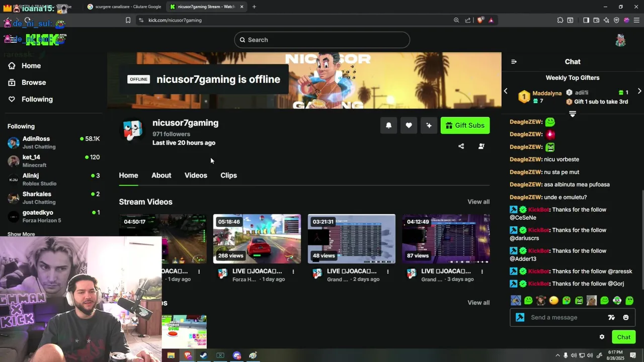644x362 pixels.
Task: Click in the Kick search box
Action: pos(322,40)
